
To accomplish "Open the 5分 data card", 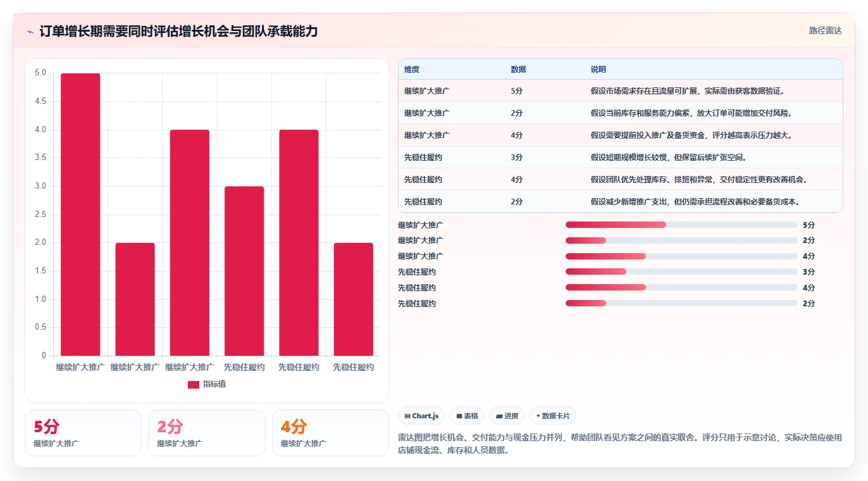I will (x=83, y=433).
